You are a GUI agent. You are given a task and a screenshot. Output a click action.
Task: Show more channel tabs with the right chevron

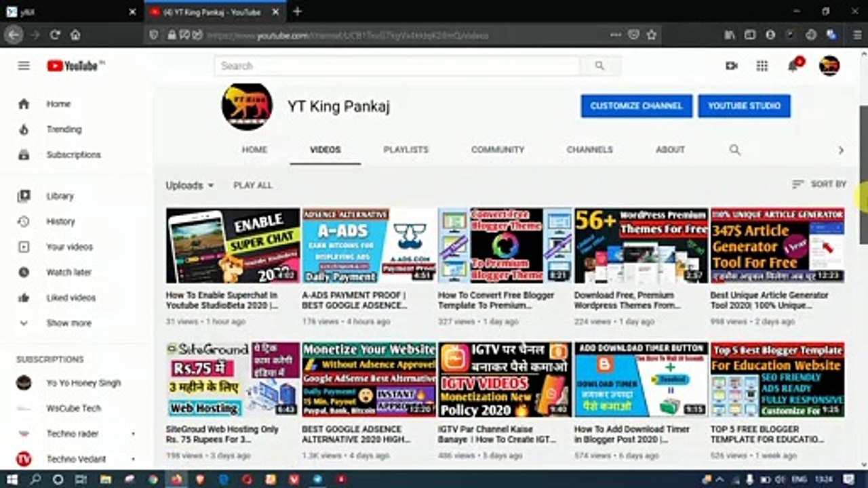click(x=841, y=150)
